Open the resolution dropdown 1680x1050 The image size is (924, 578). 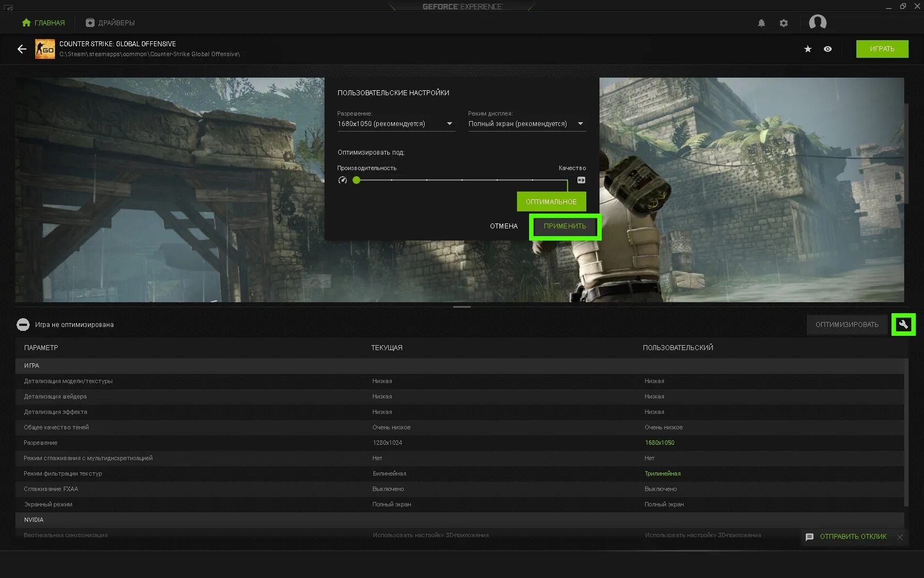coord(395,124)
